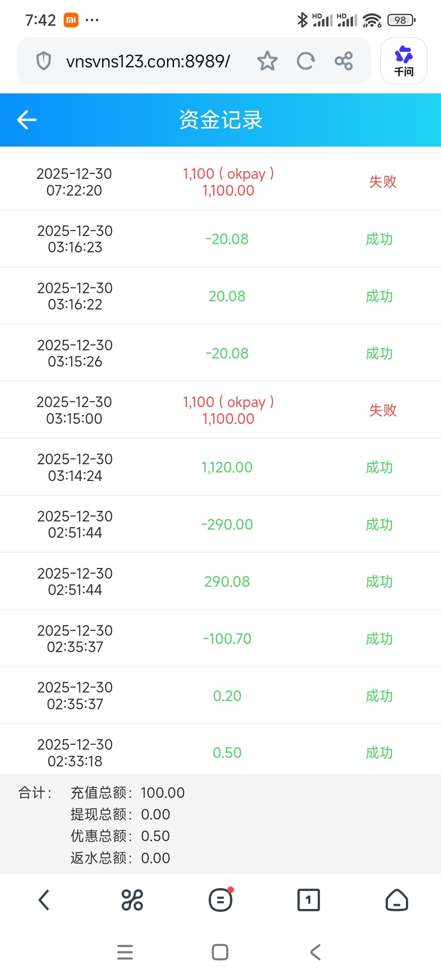Click the address bar URL text
The image size is (441, 980).
coord(148,61)
